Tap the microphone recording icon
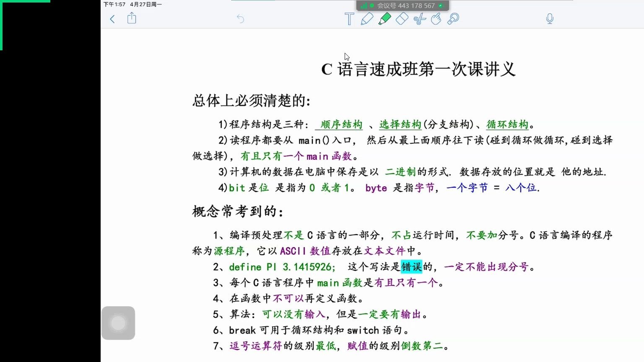Image resolution: width=644 pixels, height=362 pixels. pyautogui.click(x=550, y=19)
